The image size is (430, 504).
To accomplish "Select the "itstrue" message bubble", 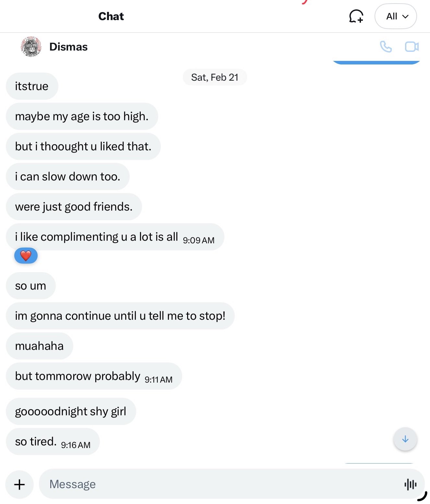I will [32, 86].
